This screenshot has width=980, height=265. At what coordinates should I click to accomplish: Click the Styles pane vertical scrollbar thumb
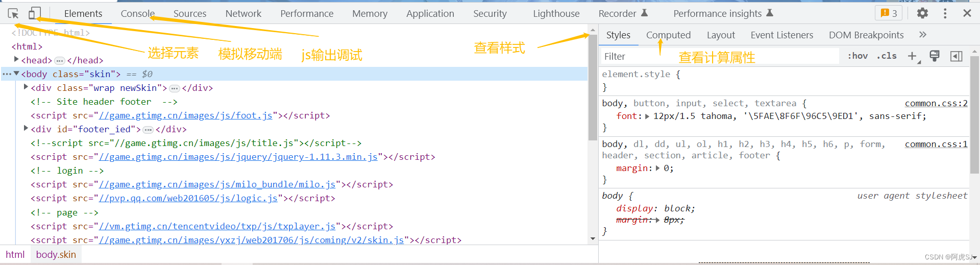point(974,115)
